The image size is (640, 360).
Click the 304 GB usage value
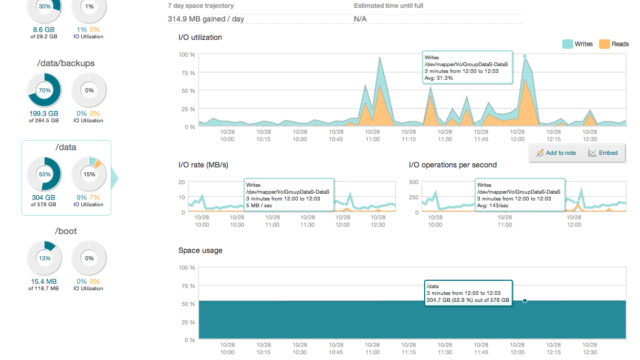(x=43, y=198)
